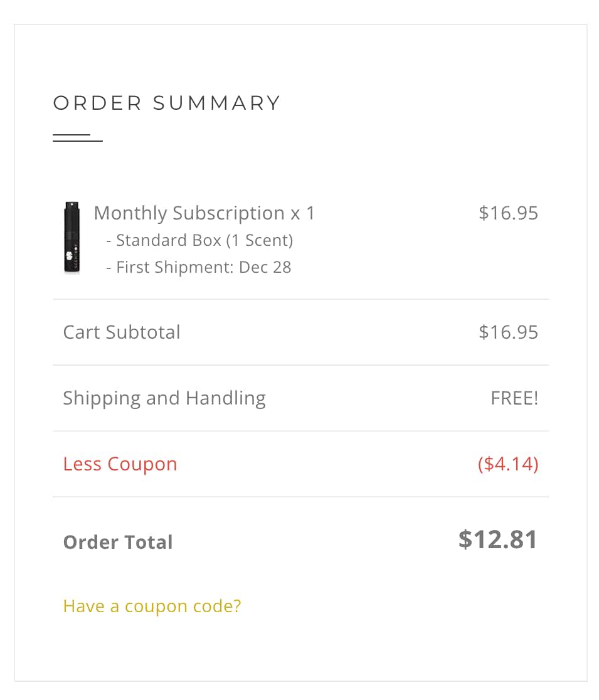This screenshot has width=599, height=700.
Task: Click the Cart Subtotal amount $16.95
Action: [509, 332]
